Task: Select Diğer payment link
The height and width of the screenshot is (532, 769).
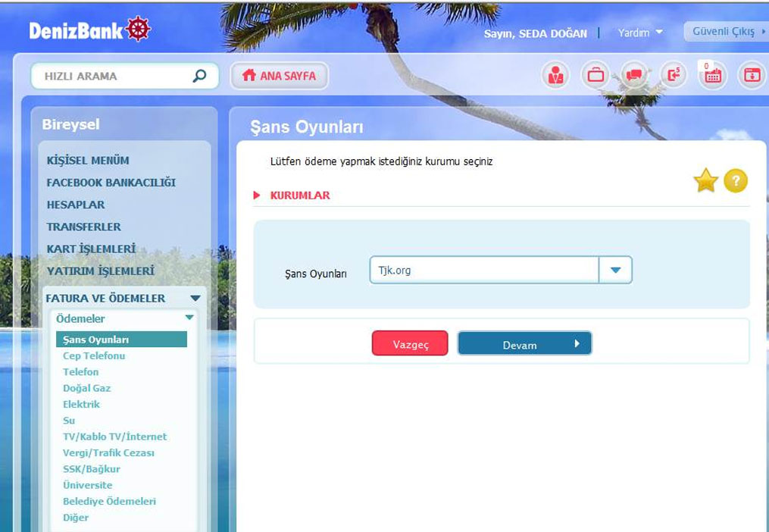Action: pyautogui.click(x=76, y=518)
